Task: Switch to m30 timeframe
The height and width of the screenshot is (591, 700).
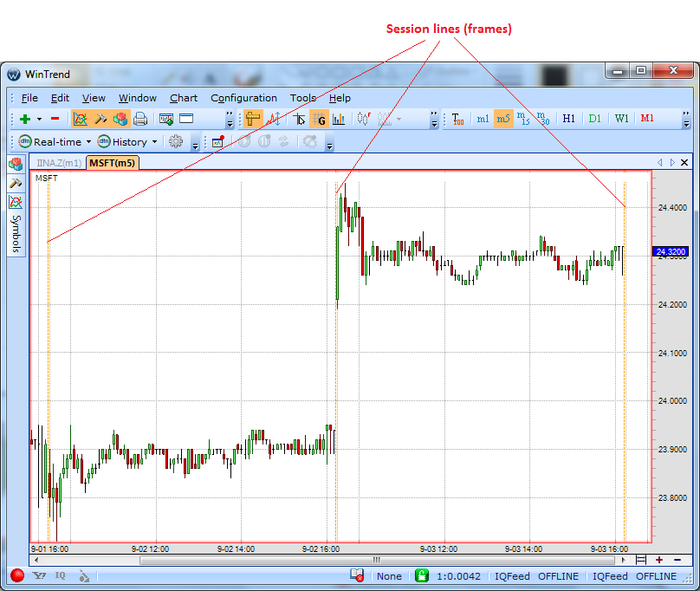Action: [543, 119]
